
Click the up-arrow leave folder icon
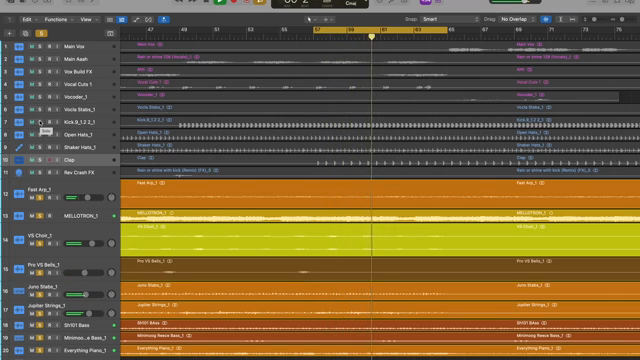[x=10, y=20]
